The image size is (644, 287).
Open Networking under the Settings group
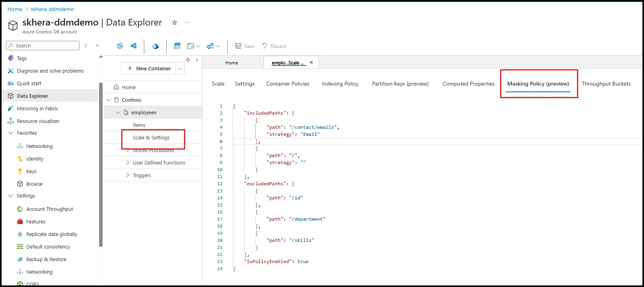39,272
